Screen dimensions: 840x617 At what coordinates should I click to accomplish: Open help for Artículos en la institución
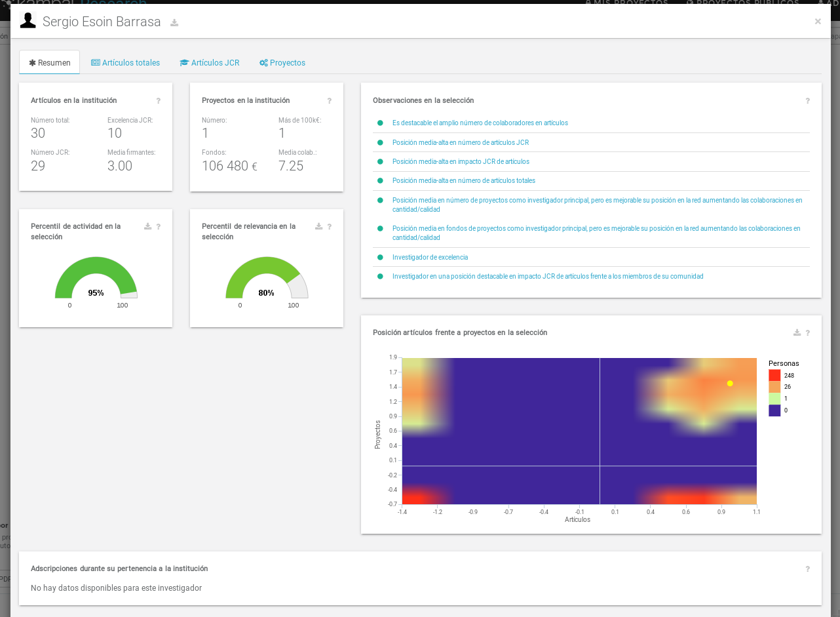tap(159, 101)
